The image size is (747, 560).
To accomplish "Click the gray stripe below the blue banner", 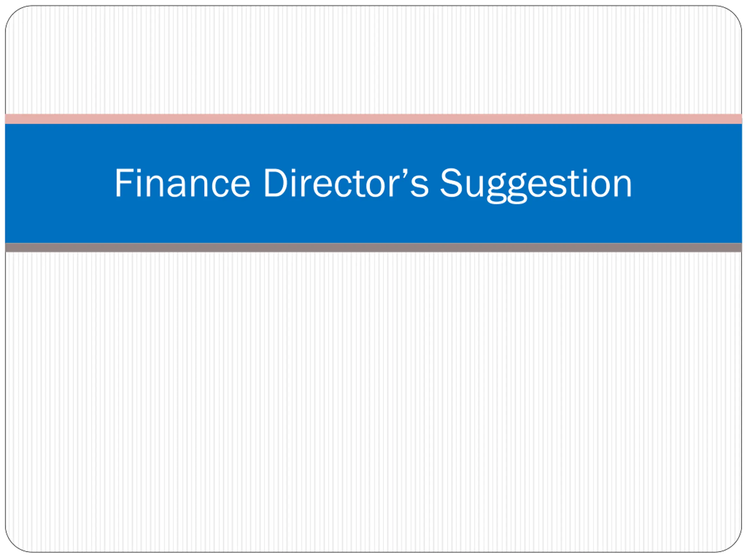I will [373, 247].
